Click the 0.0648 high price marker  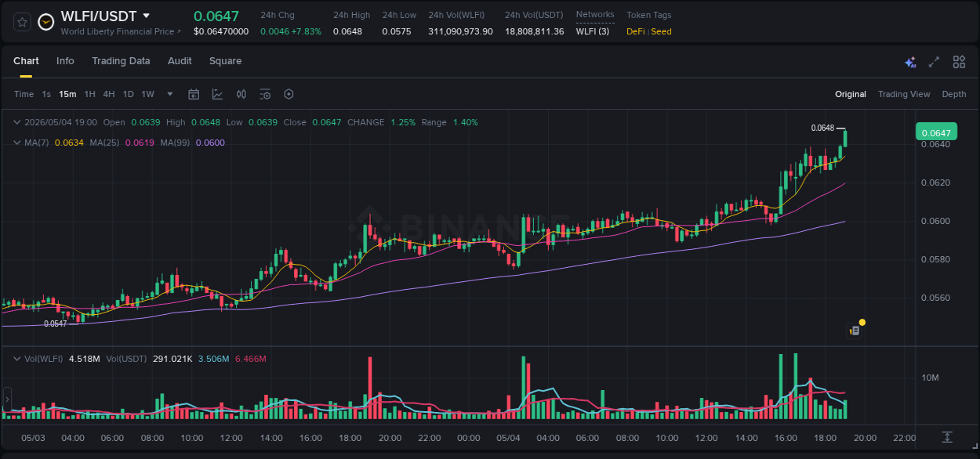click(822, 128)
